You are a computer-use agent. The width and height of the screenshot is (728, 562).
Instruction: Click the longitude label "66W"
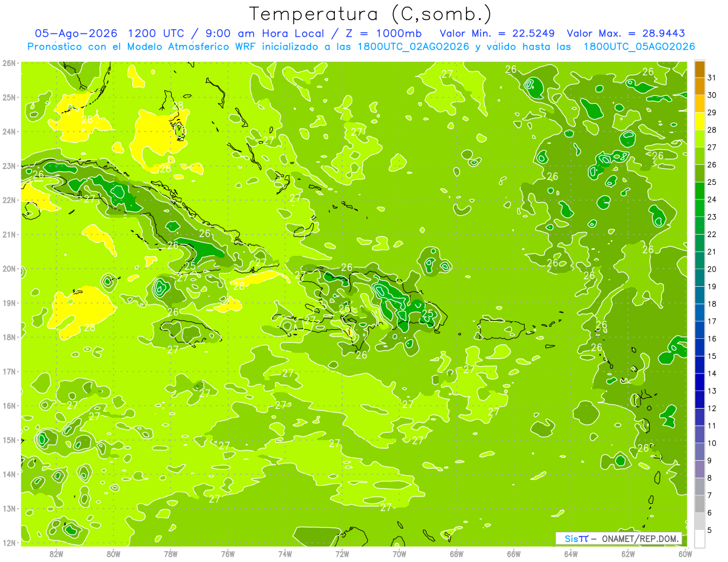[x=514, y=554]
